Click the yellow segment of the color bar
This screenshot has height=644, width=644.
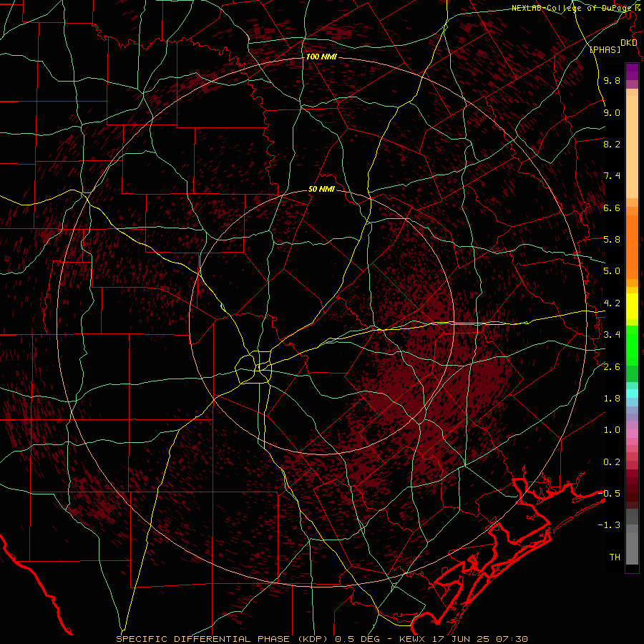[x=632, y=306]
